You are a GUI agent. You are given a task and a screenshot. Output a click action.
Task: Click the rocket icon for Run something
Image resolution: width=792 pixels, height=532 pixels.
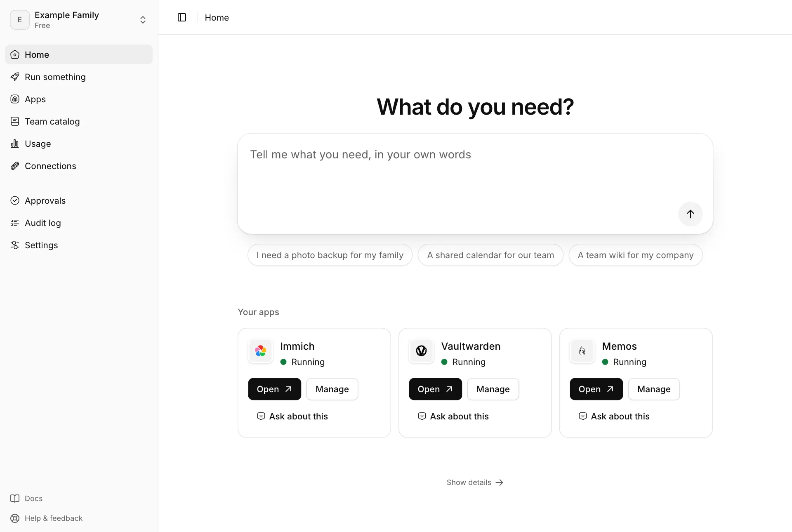[x=15, y=77]
